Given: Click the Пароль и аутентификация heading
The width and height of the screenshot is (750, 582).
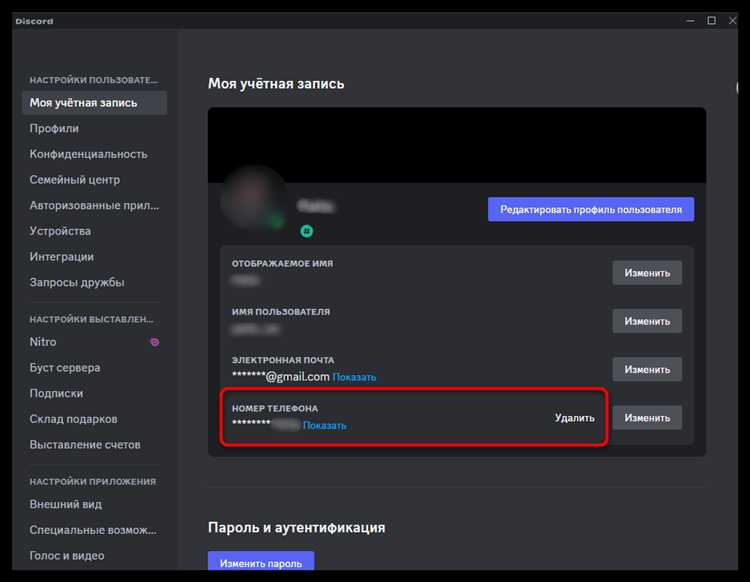Looking at the screenshot, I should point(297,527).
